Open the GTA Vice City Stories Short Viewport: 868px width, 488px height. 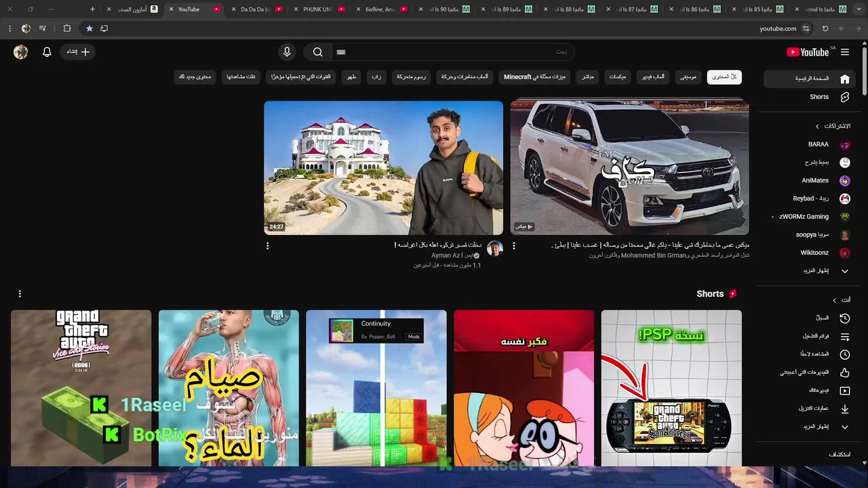81,388
